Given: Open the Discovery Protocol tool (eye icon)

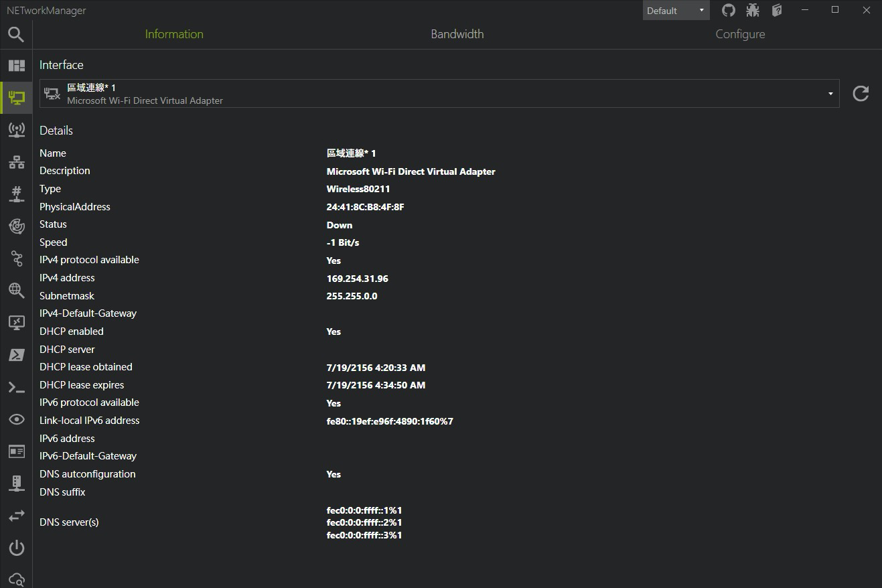Looking at the screenshot, I should pyautogui.click(x=17, y=419).
